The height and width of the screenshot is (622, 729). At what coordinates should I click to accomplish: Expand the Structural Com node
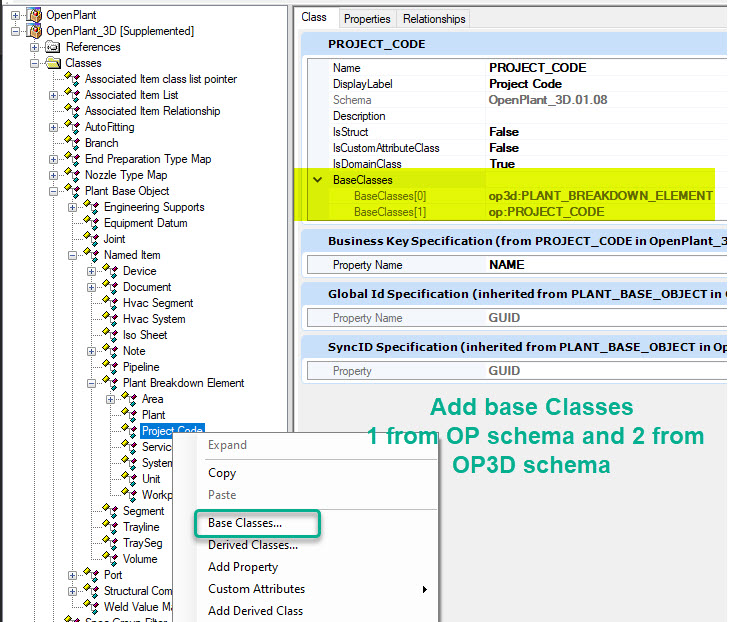coord(73,591)
